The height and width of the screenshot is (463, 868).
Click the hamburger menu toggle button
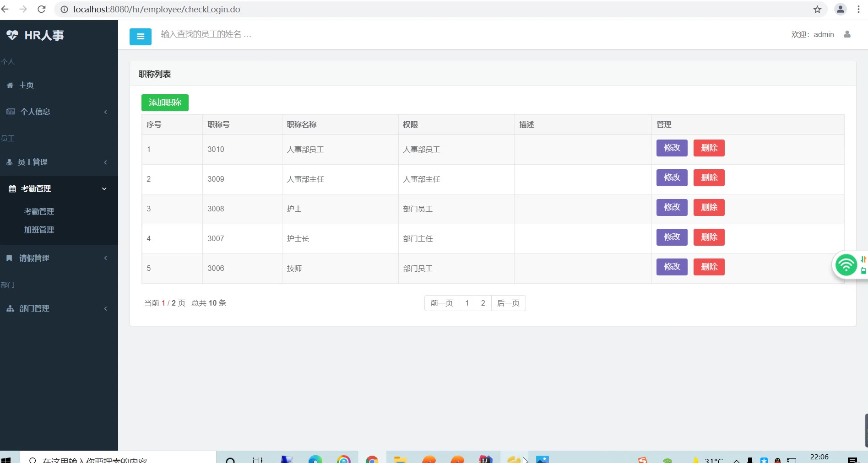(x=140, y=37)
